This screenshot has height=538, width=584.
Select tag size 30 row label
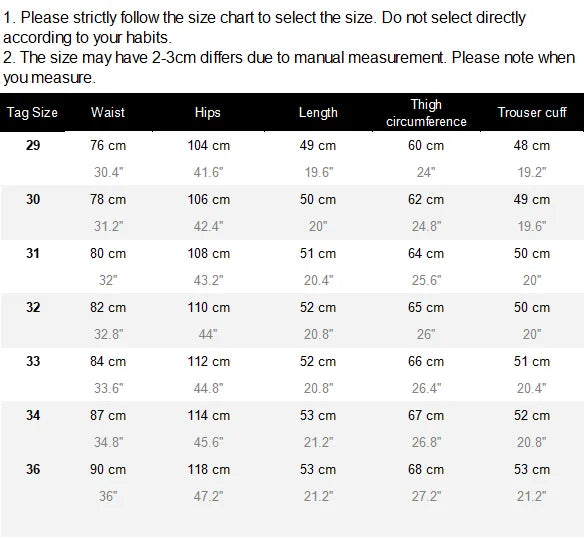point(33,199)
